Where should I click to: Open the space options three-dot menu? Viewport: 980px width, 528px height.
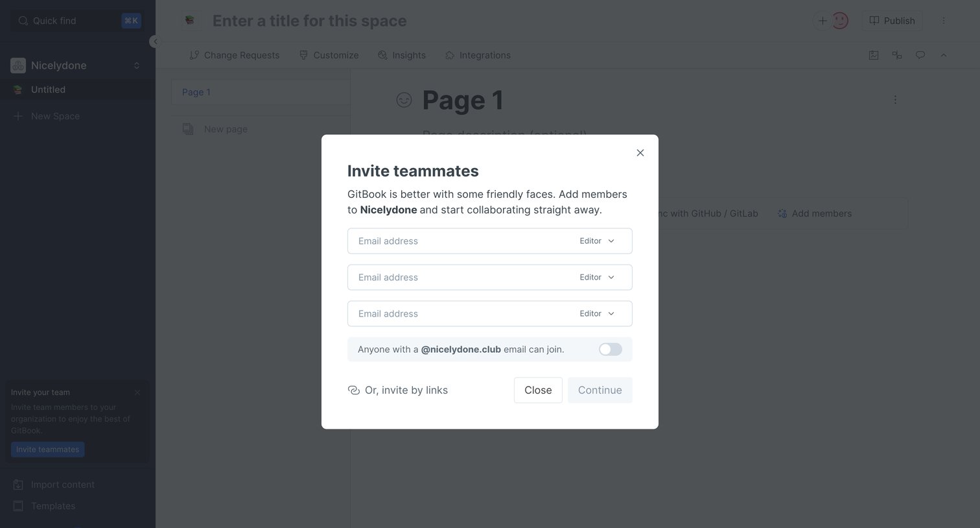[x=944, y=21]
